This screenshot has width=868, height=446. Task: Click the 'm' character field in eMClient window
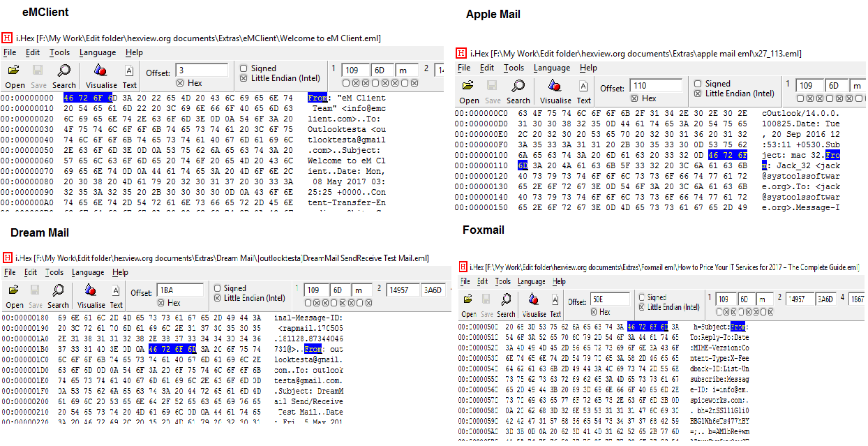(x=406, y=70)
